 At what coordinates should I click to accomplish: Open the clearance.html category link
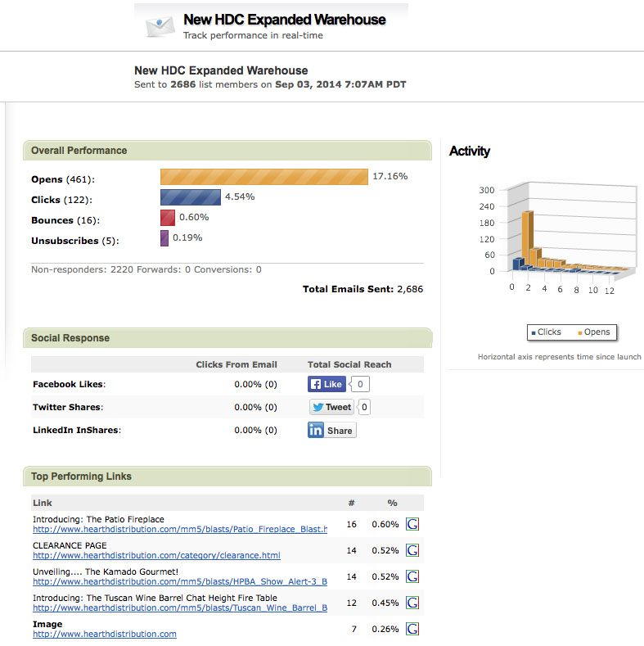[156, 556]
